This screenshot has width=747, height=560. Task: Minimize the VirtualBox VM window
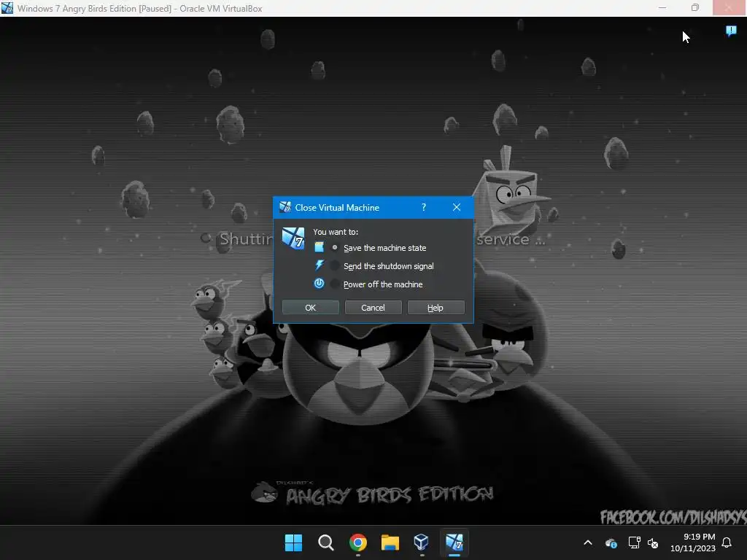pyautogui.click(x=662, y=8)
